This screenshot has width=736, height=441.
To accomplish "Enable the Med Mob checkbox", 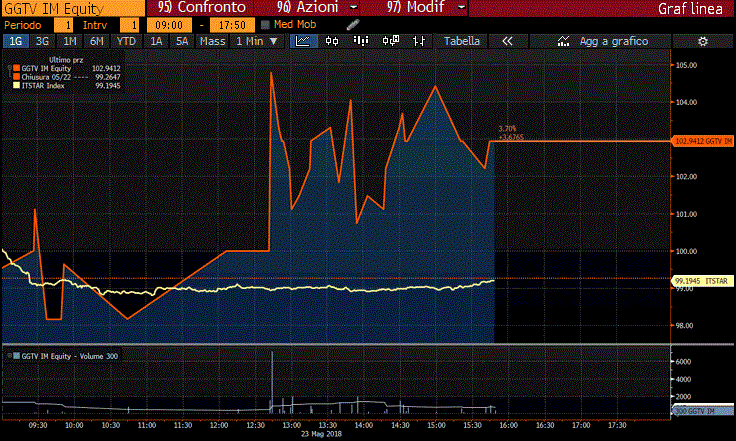I will 264,24.
